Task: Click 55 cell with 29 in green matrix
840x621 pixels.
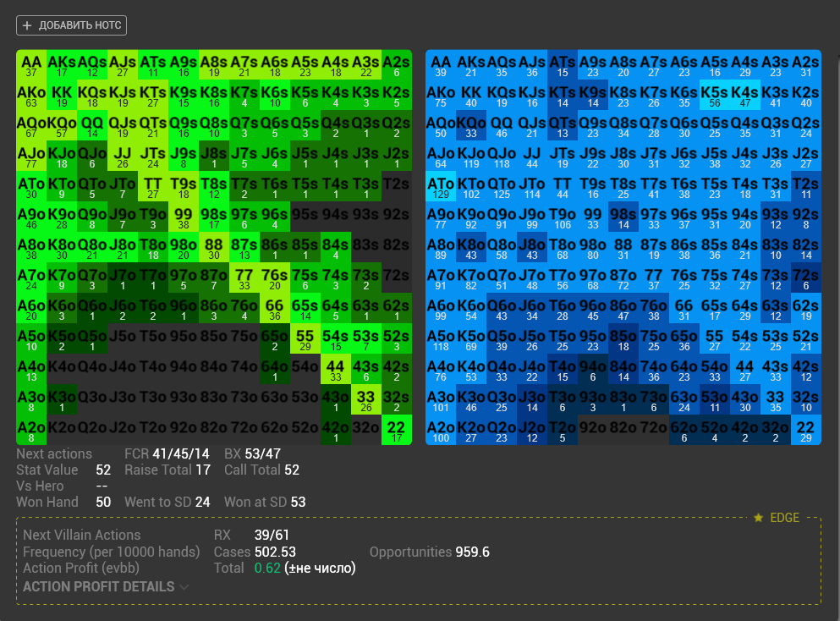Action: coord(305,338)
